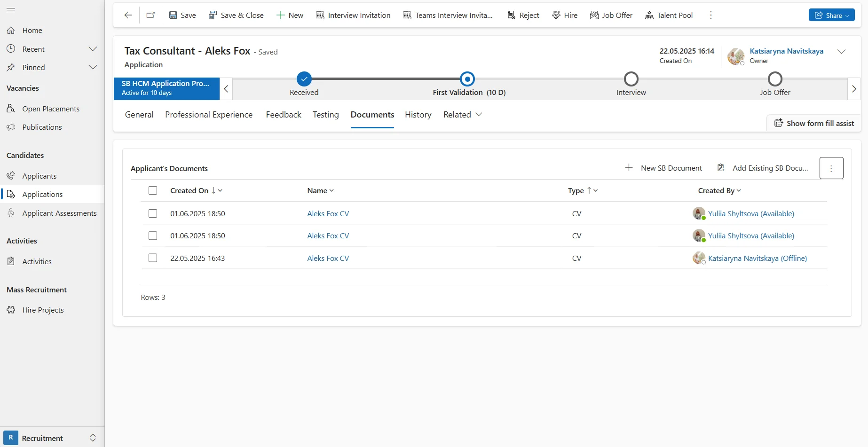Open Talent Pool from toolbar
Viewport: 868px width, 447px height.
click(x=669, y=15)
